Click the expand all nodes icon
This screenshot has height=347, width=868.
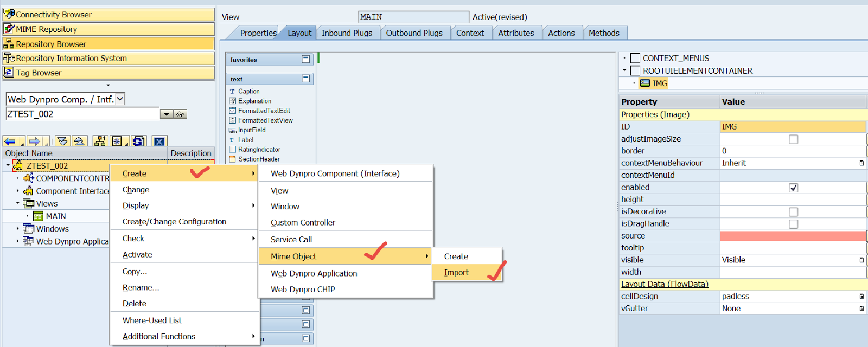click(62, 142)
